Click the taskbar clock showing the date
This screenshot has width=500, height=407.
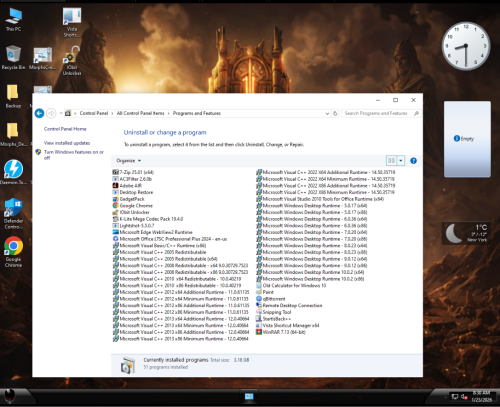[481, 396]
